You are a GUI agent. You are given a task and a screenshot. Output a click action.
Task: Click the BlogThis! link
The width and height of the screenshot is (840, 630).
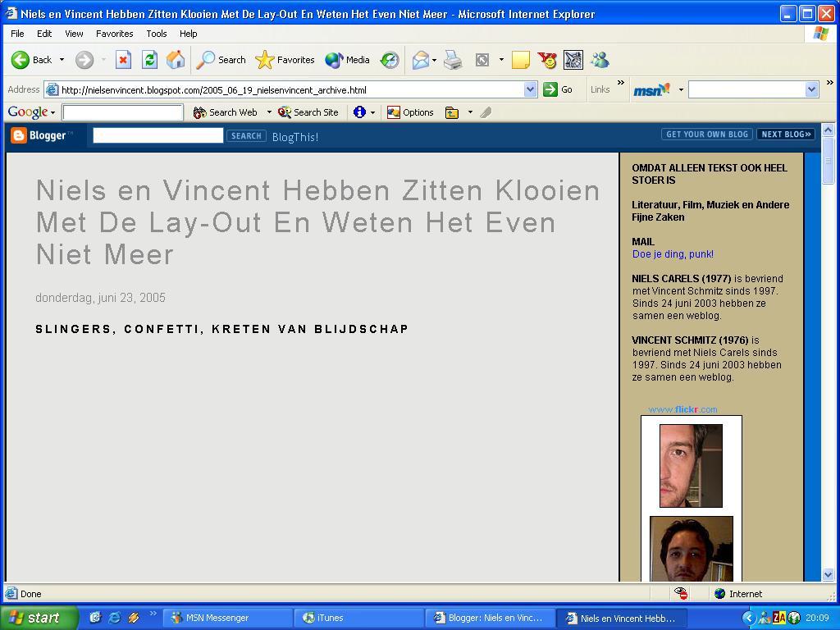[295, 137]
